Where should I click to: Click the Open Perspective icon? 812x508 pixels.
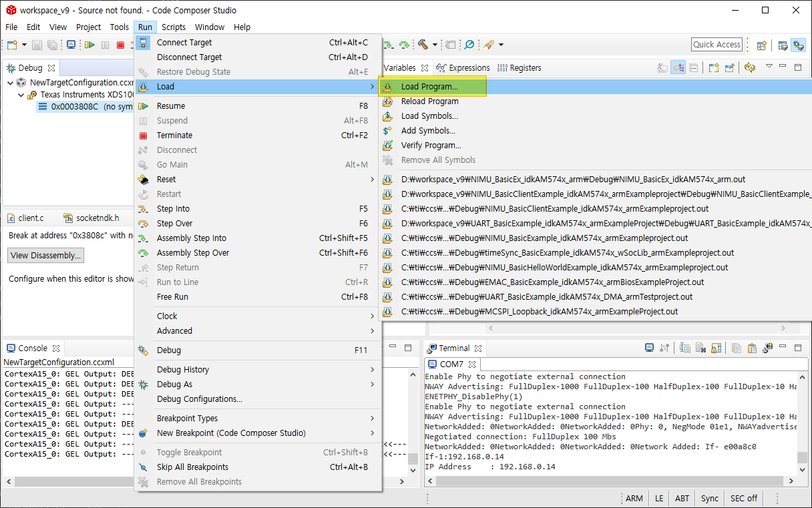[761, 45]
